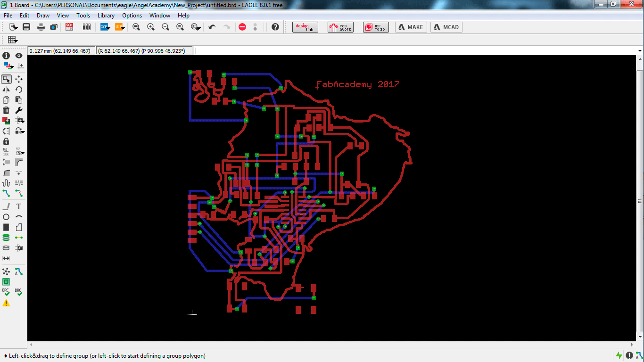Choose the Circle tool
The image size is (644, 362).
click(6, 217)
